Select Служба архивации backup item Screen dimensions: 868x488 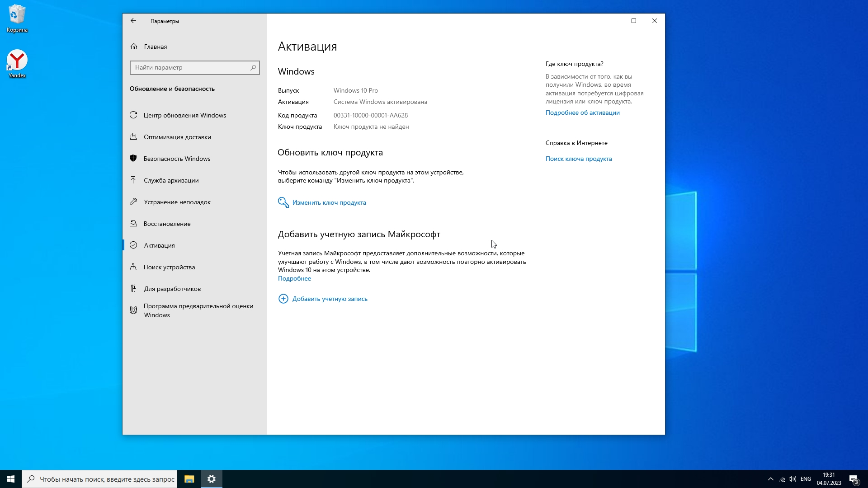tap(171, 180)
